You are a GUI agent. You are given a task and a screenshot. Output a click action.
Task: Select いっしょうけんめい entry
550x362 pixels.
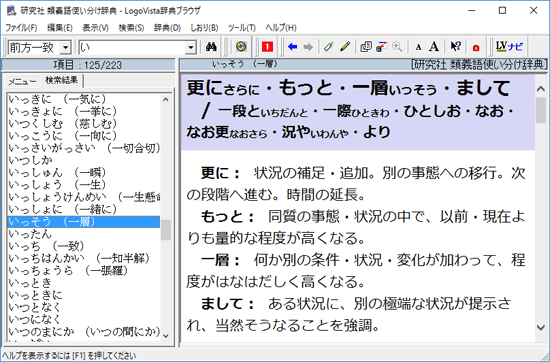click(84, 197)
